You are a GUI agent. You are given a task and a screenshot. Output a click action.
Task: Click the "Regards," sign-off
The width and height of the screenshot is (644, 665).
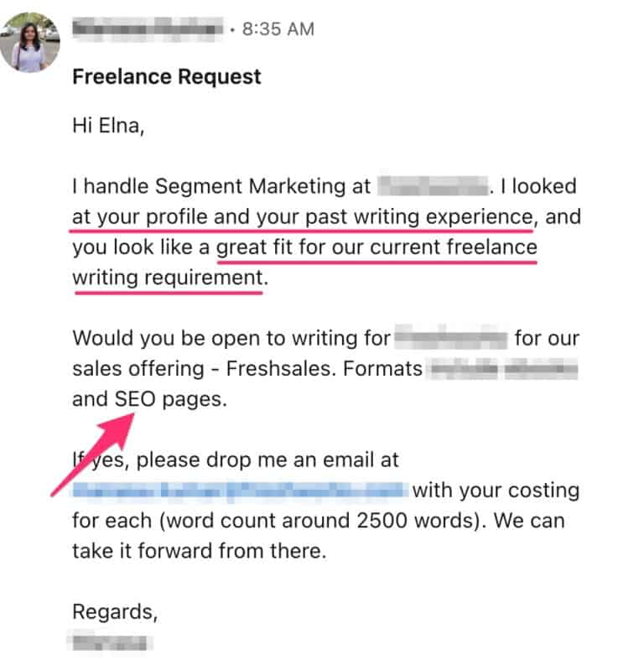click(x=115, y=611)
